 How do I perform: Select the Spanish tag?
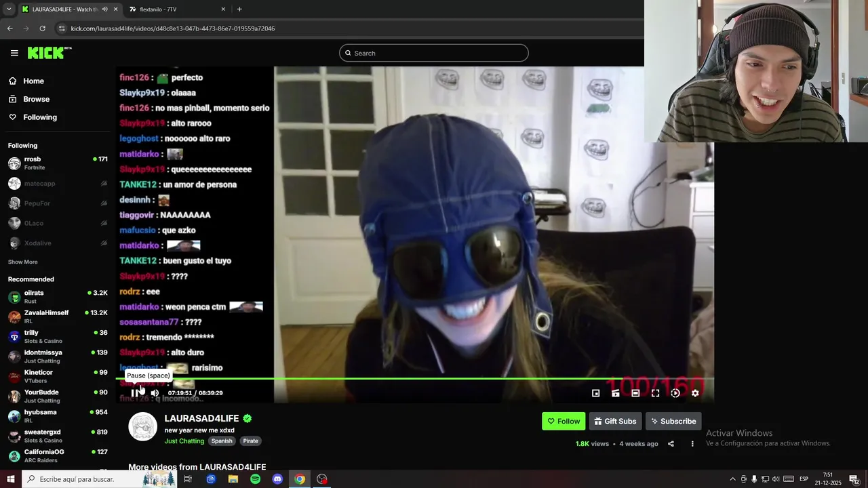(222, 441)
